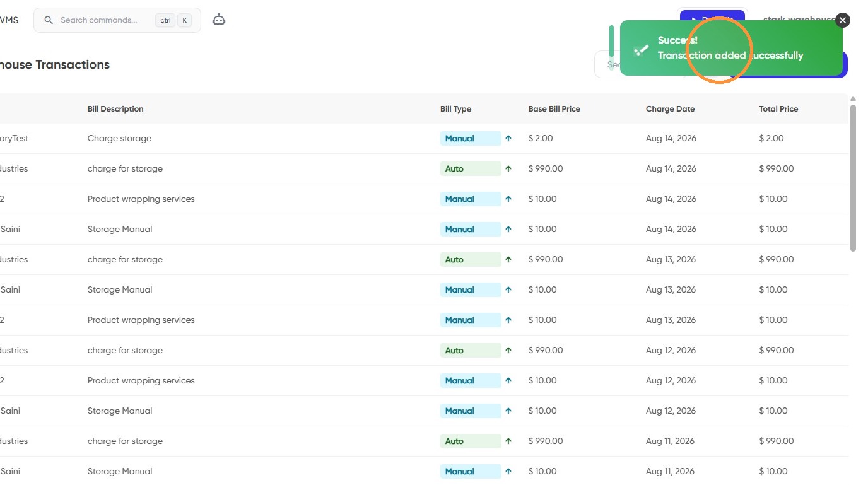Click the Auto badge on Aug 13 charge for storage row
868x485 pixels.
coord(471,259)
